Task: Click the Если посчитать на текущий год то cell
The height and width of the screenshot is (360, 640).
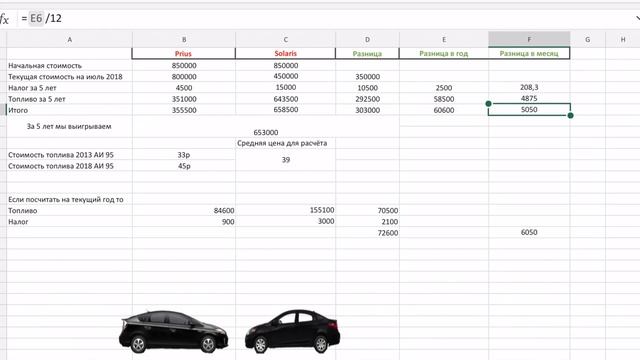Action: click(x=69, y=200)
